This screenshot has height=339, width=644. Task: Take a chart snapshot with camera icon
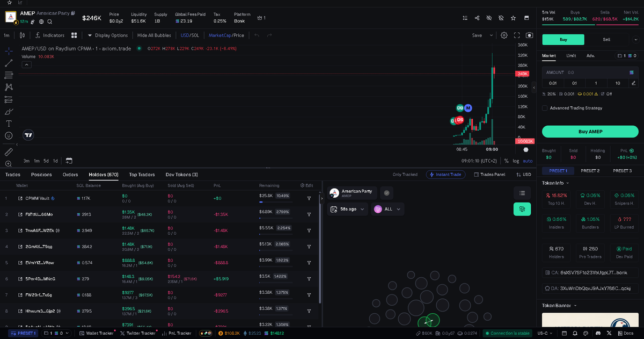click(530, 35)
